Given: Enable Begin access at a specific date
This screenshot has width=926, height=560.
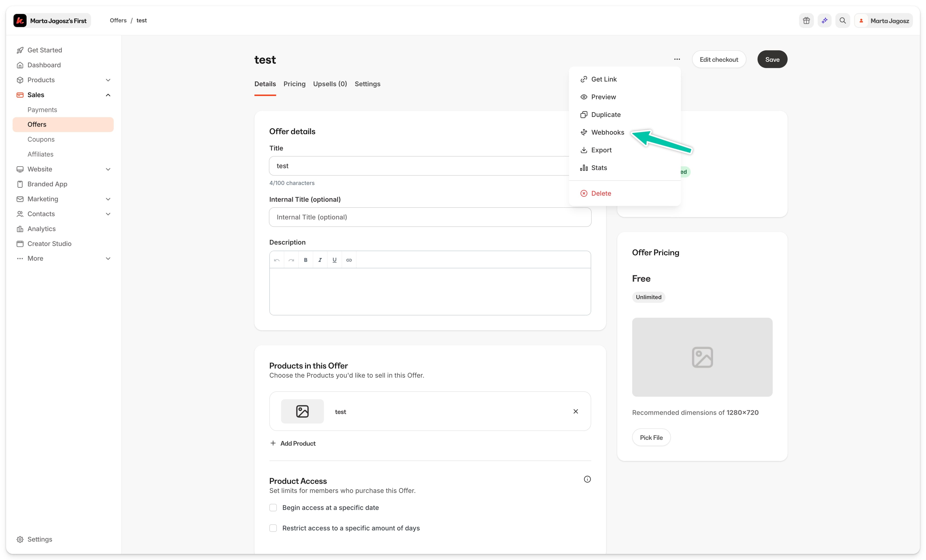Looking at the screenshot, I should tap(273, 507).
